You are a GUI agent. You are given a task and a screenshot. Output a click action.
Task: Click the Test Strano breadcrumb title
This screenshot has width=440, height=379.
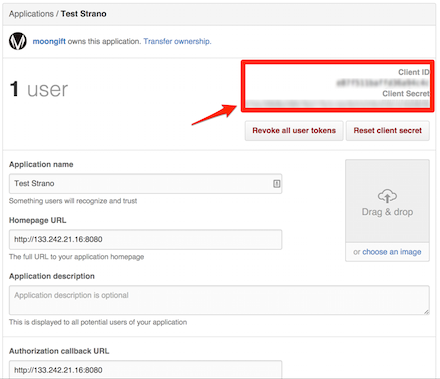pyautogui.click(x=84, y=14)
